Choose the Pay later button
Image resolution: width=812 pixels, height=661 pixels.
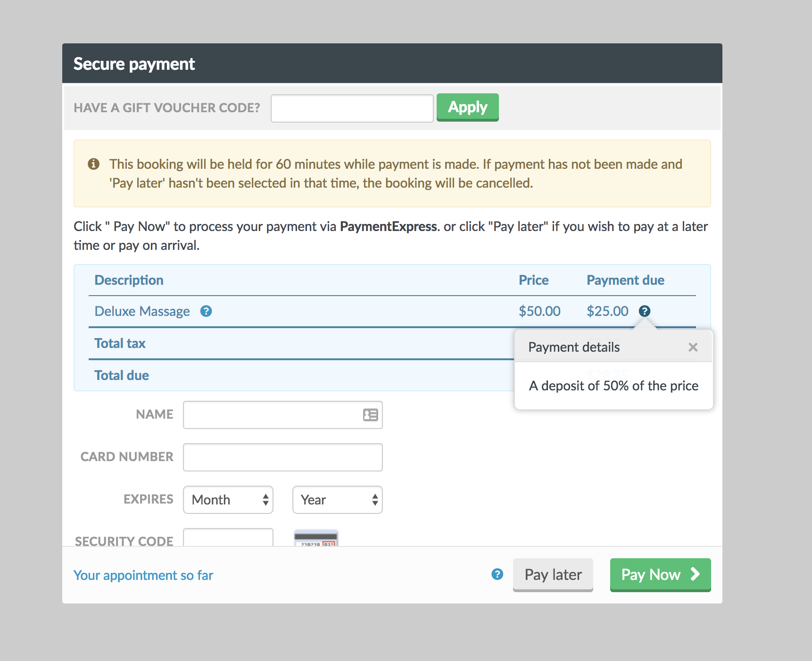pos(553,575)
